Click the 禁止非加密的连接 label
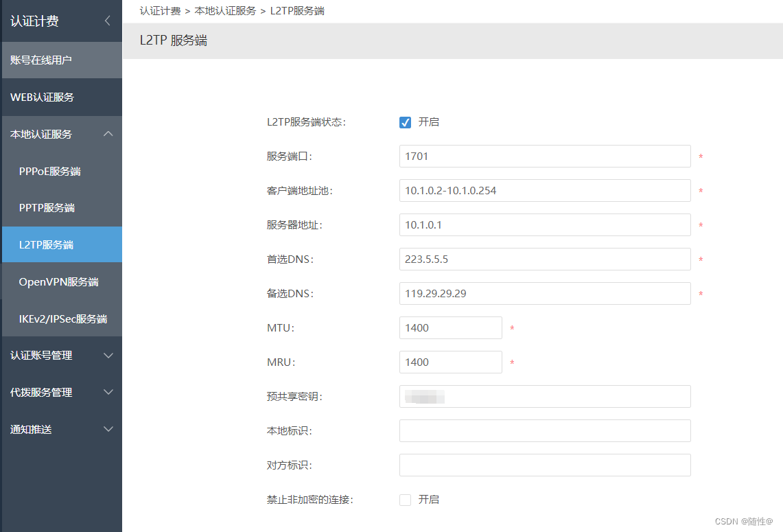 (x=310, y=500)
